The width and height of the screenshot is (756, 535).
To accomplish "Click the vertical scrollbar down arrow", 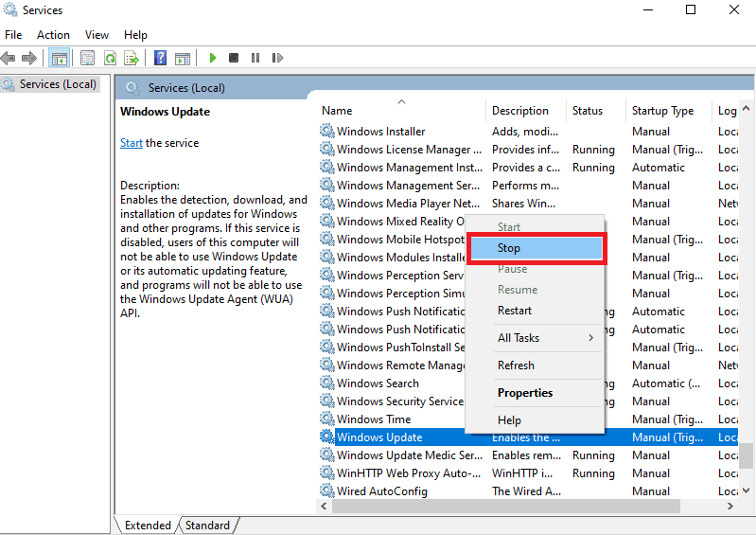I will [x=746, y=490].
